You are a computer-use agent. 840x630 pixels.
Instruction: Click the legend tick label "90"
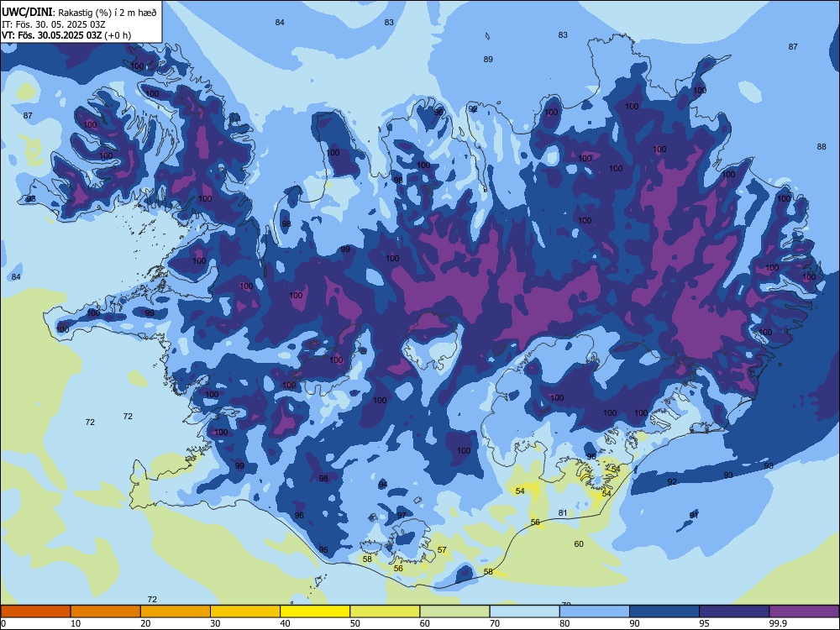click(x=634, y=623)
